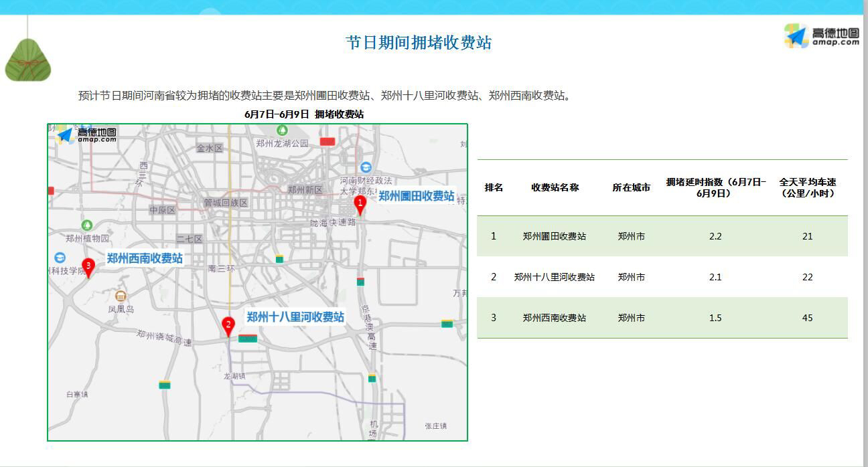Click the Amap logo in top-right corner
The width and height of the screenshot is (868, 467).
[822, 36]
